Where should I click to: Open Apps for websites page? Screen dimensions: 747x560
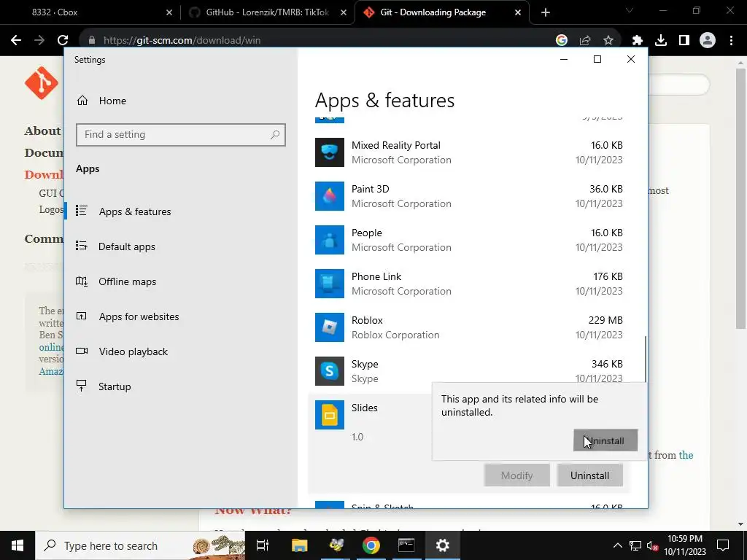pos(139,316)
